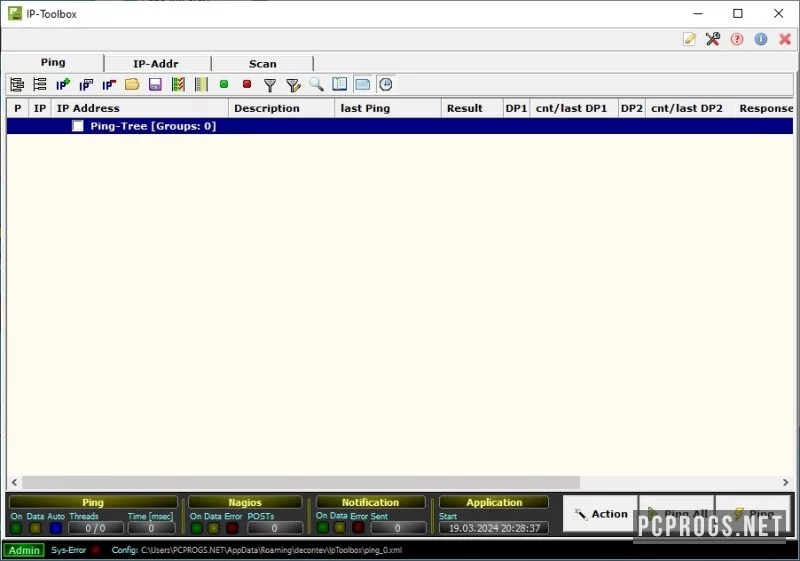The height and width of the screenshot is (561, 800).
Task: Click the green Nagios On indicator
Action: coord(196,528)
